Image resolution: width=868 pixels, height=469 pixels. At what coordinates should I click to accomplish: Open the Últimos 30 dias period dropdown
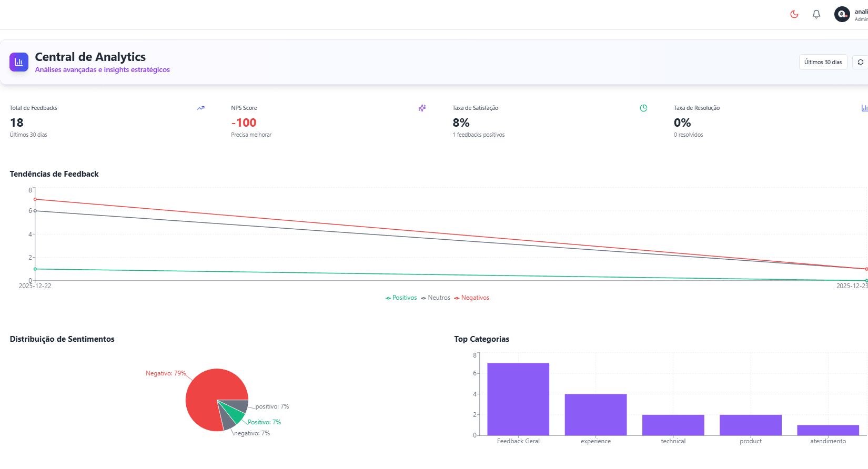click(823, 62)
